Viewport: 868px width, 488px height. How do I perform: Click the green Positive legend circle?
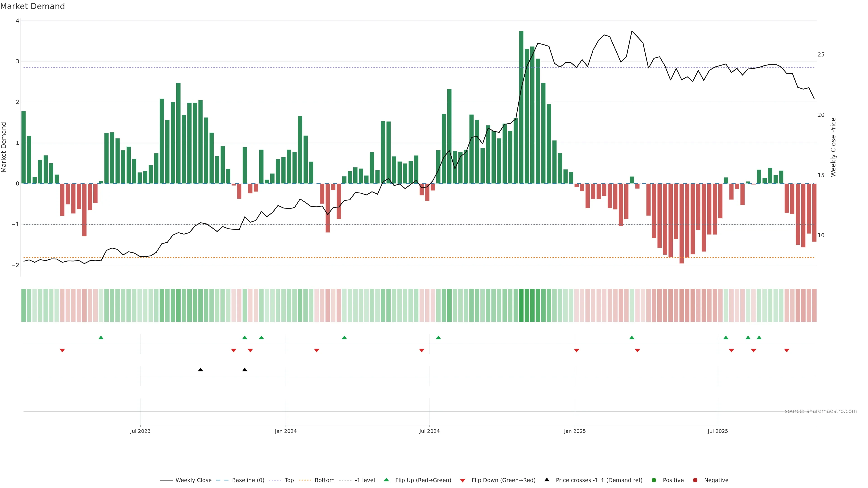click(654, 480)
